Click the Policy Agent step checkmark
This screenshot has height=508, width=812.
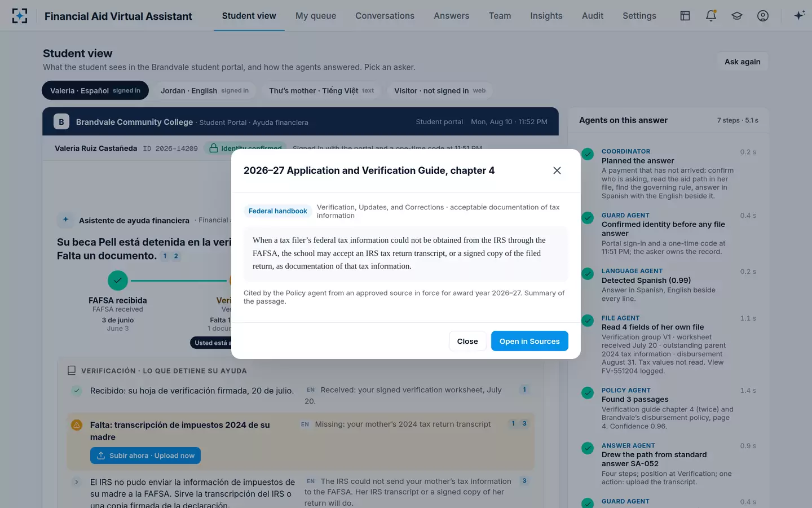pyautogui.click(x=588, y=393)
